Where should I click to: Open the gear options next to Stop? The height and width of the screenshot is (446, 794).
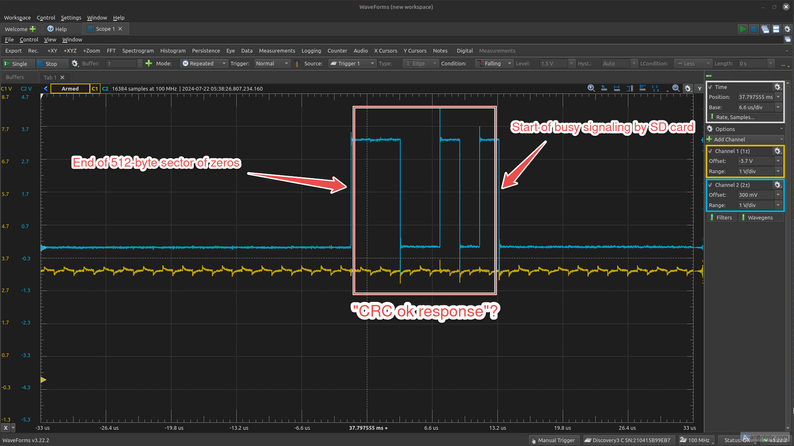[75, 63]
